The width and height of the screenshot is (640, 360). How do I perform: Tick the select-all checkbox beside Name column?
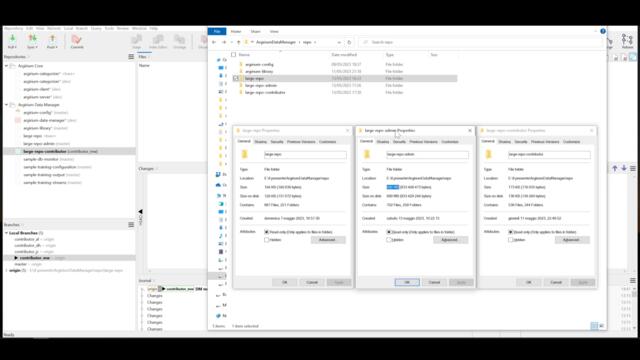[233, 55]
